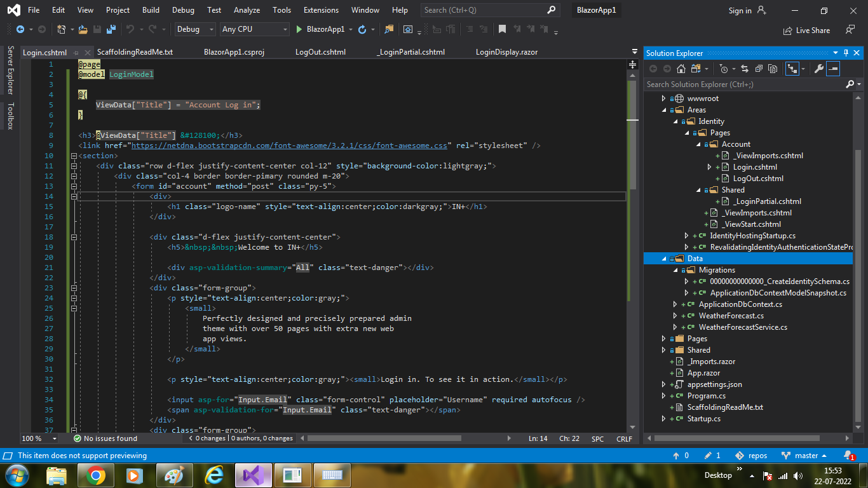The width and height of the screenshot is (868, 488).
Task: Click Sync with Active Document in Solution Explorer
Action: (745, 69)
